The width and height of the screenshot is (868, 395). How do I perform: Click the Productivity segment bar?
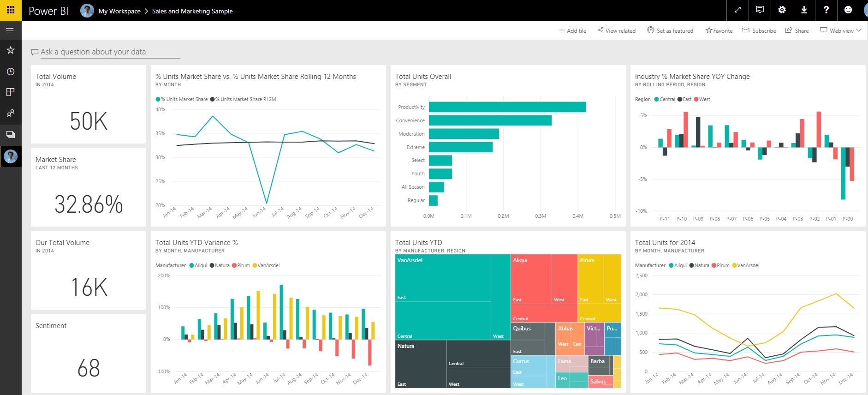(x=507, y=107)
